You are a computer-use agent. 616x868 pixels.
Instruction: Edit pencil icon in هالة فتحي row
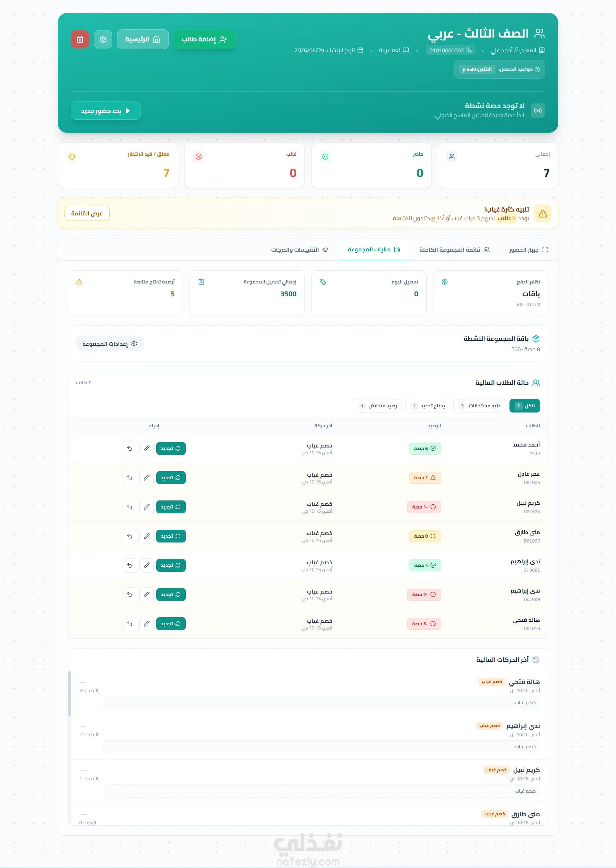(146, 624)
